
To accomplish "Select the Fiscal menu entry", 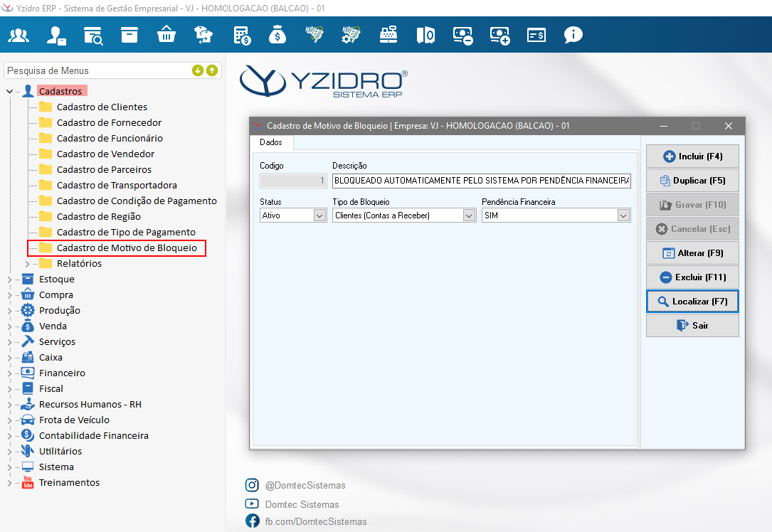I will point(51,389).
